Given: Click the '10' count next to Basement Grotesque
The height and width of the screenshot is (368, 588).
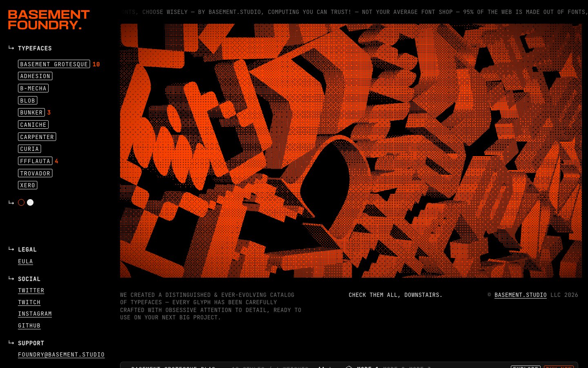Looking at the screenshot, I should click(x=96, y=64).
